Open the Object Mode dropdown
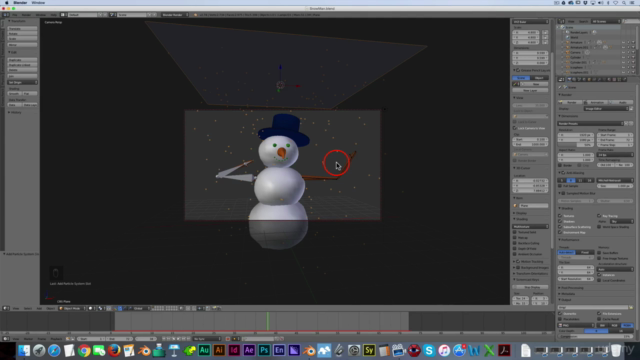This screenshot has width=640, height=360. [72, 308]
